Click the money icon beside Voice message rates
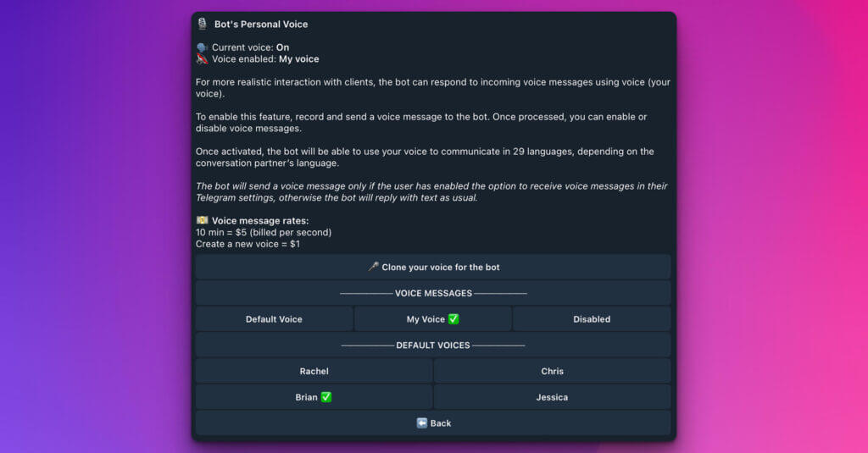 pyautogui.click(x=202, y=220)
